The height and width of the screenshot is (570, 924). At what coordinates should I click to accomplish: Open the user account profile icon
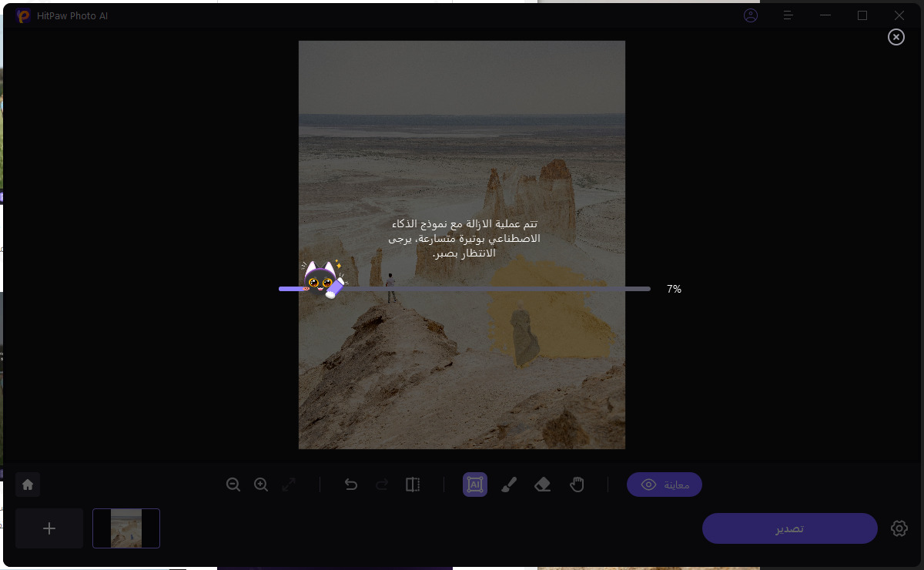point(751,15)
